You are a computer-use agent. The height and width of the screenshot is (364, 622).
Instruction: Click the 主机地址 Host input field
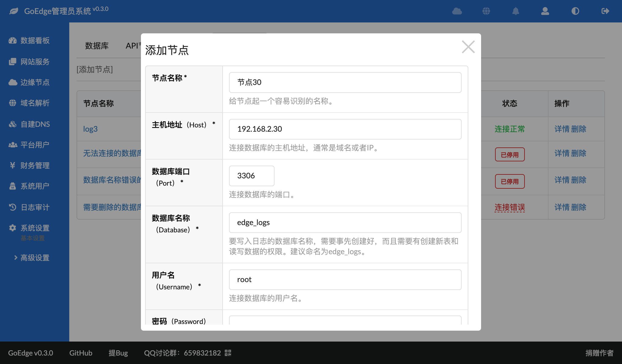point(345,129)
